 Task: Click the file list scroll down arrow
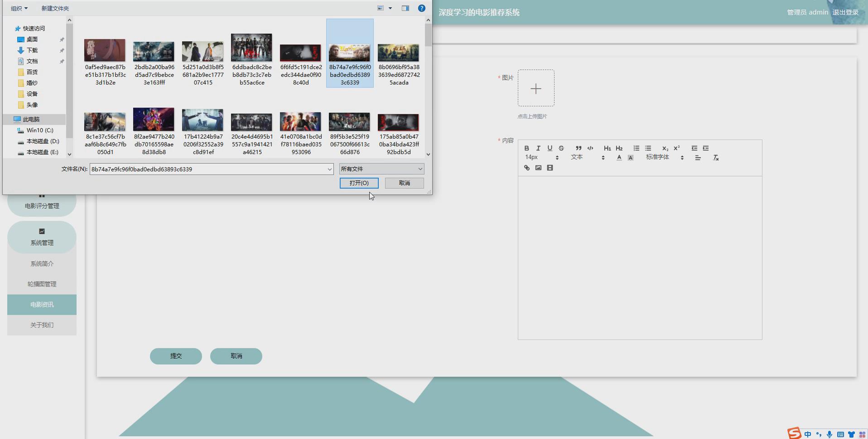428,154
